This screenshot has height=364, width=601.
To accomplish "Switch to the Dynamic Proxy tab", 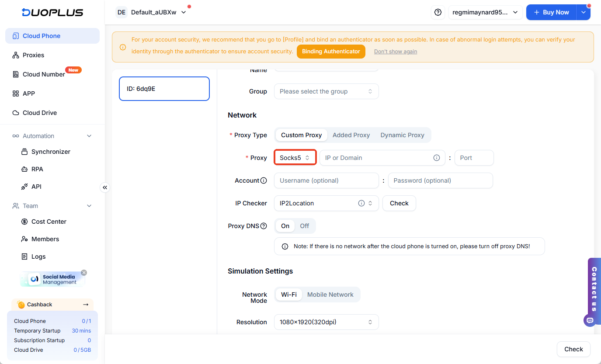I will tap(402, 135).
